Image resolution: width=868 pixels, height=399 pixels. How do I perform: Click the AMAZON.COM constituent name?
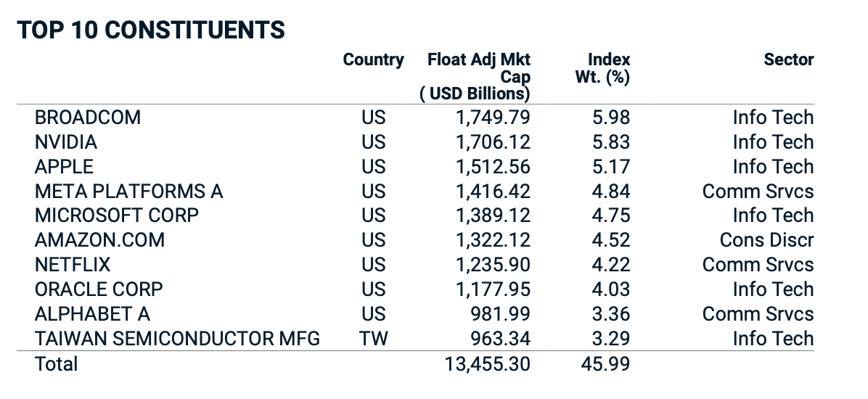99,240
